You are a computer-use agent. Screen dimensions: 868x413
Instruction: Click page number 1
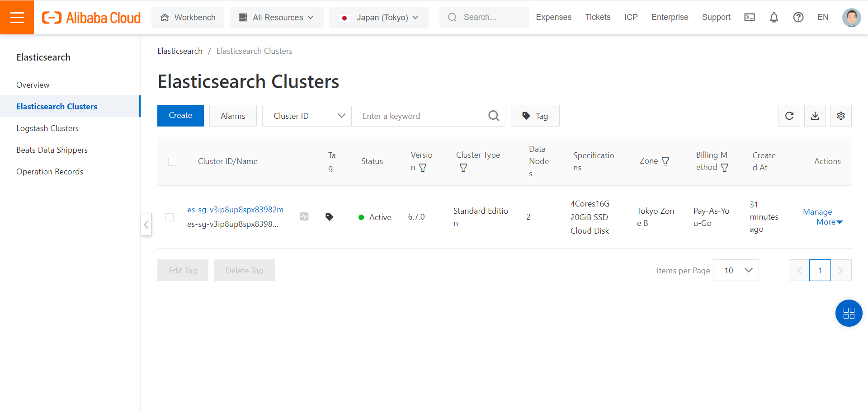(820, 270)
